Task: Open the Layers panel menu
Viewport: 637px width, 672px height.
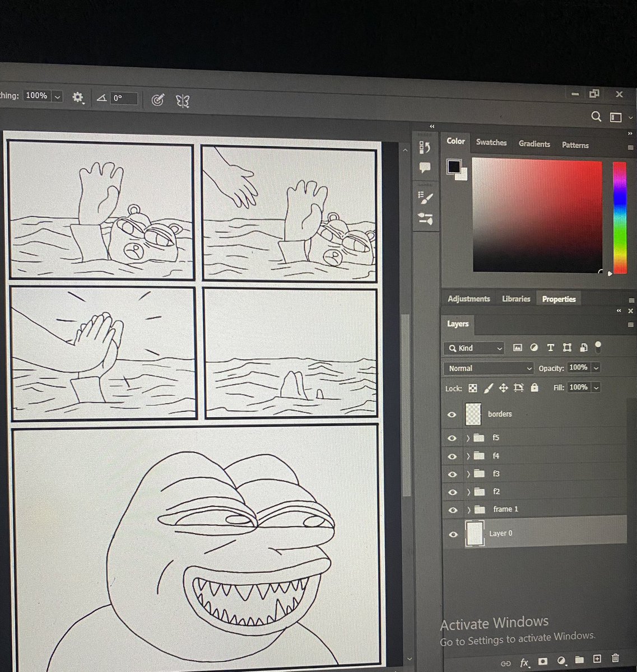Action: coord(631,325)
